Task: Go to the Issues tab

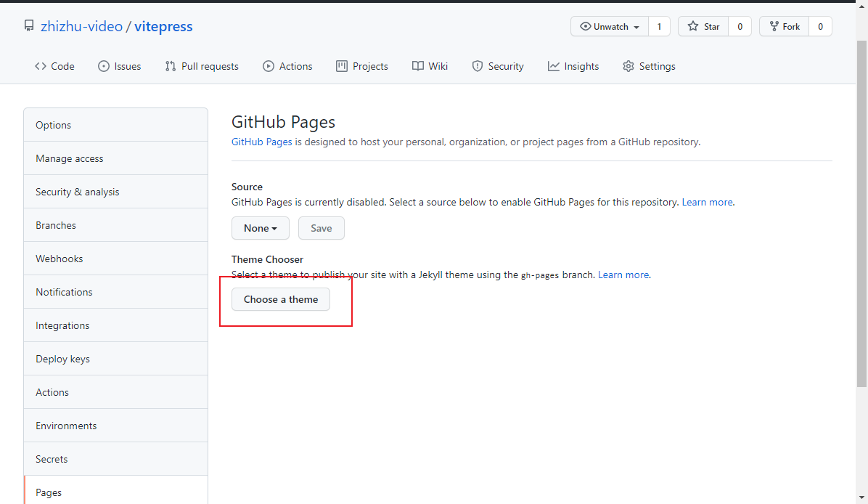Action: pos(120,67)
